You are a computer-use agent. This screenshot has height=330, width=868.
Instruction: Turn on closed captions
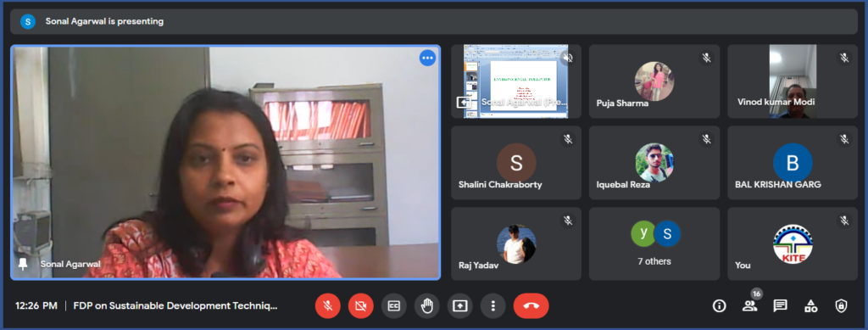(393, 305)
